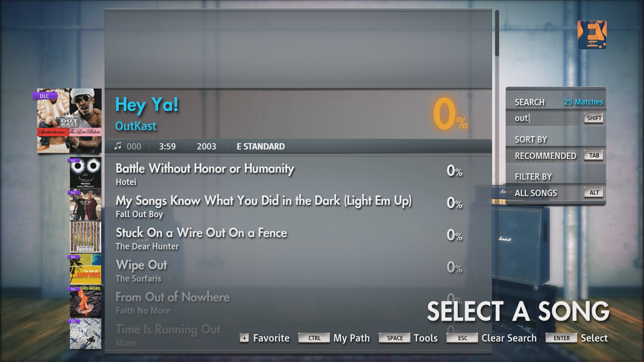Click the SHIFT key button in search

594,118
